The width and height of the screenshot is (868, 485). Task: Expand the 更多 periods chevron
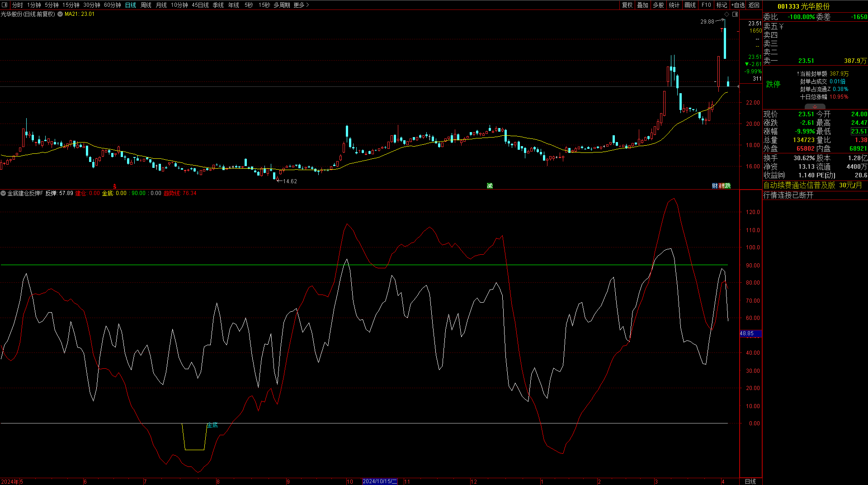point(307,5)
